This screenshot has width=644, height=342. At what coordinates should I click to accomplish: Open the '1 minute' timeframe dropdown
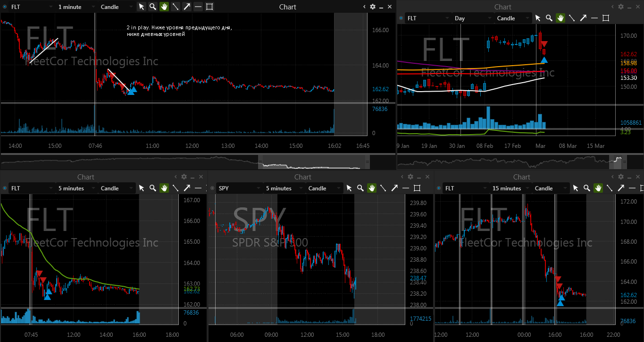click(x=77, y=7)
